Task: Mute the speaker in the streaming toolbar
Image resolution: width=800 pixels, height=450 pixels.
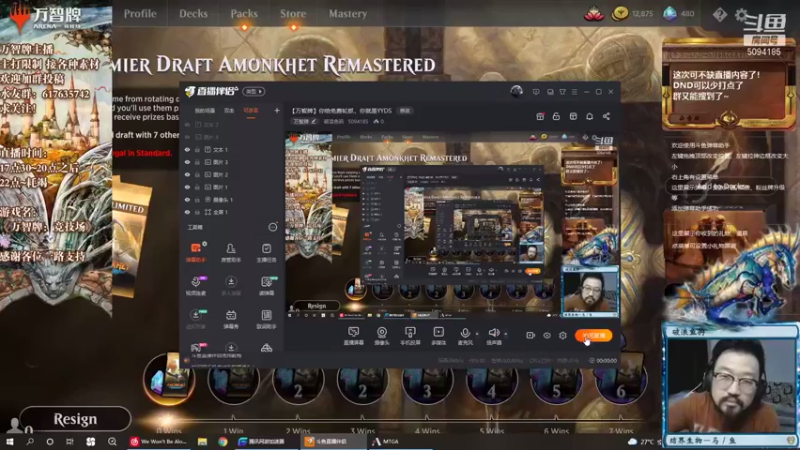Action: click(493, 336)
